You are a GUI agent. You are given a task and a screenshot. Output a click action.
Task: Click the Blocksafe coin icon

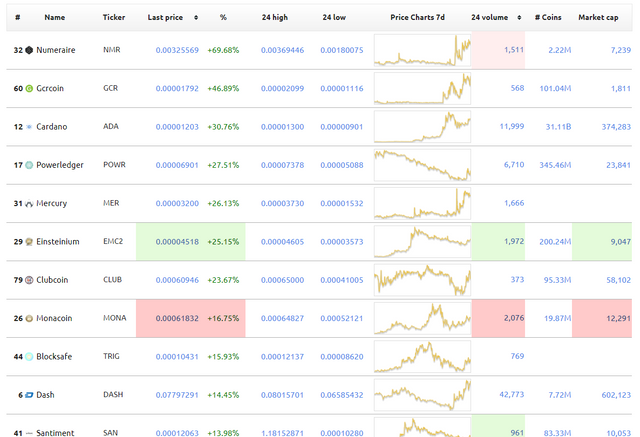click(29, 357)
